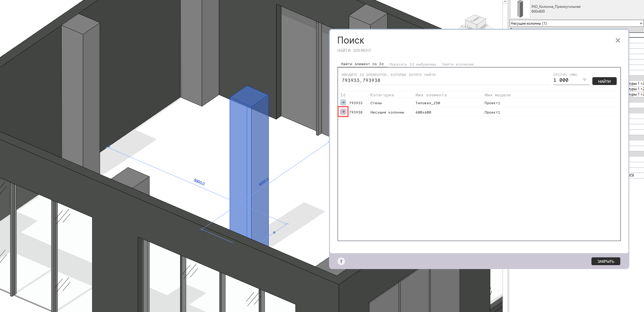Click the Имя модели column header
The height and width of the screenshot is (312, 644).
(x=497, y=95)
